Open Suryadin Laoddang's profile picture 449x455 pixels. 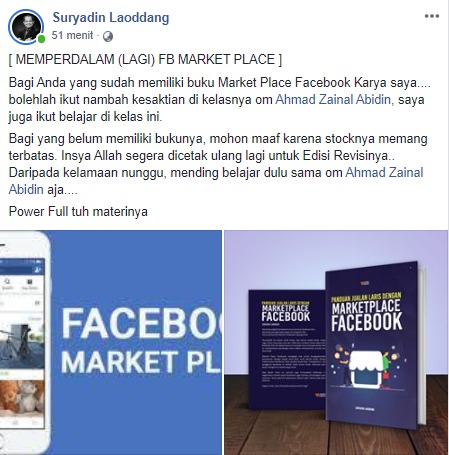pos(26,27)
